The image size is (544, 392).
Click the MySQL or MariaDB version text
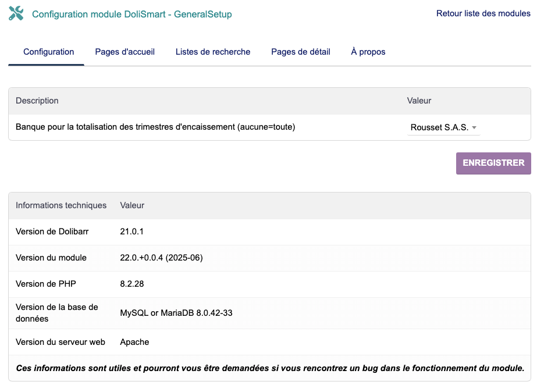point(176,313)
